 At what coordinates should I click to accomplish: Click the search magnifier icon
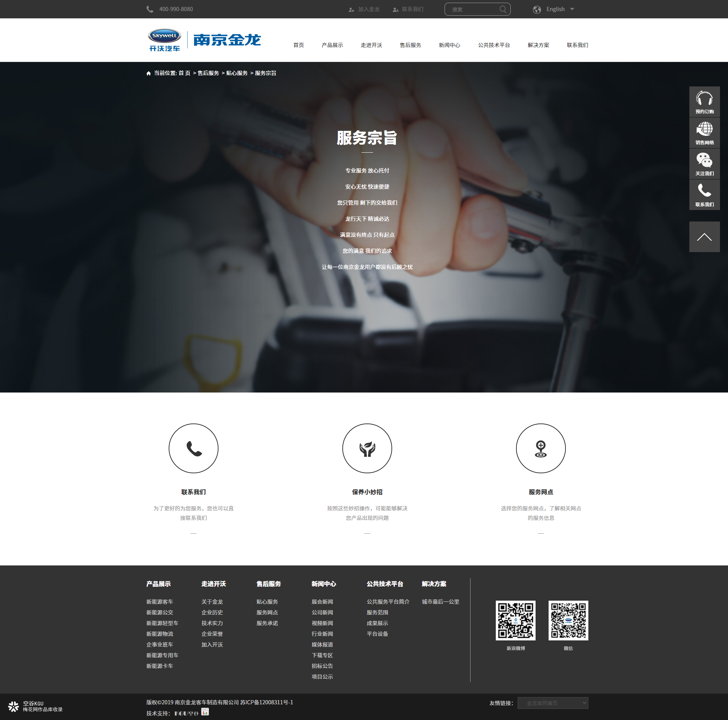503,9
